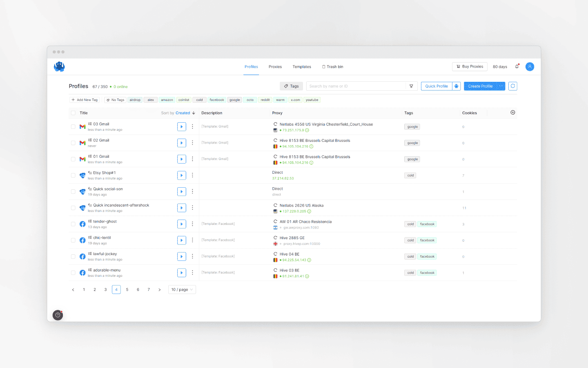Open column settings plus icon
This screenshot has width=588, height=368.
[513, 112]
